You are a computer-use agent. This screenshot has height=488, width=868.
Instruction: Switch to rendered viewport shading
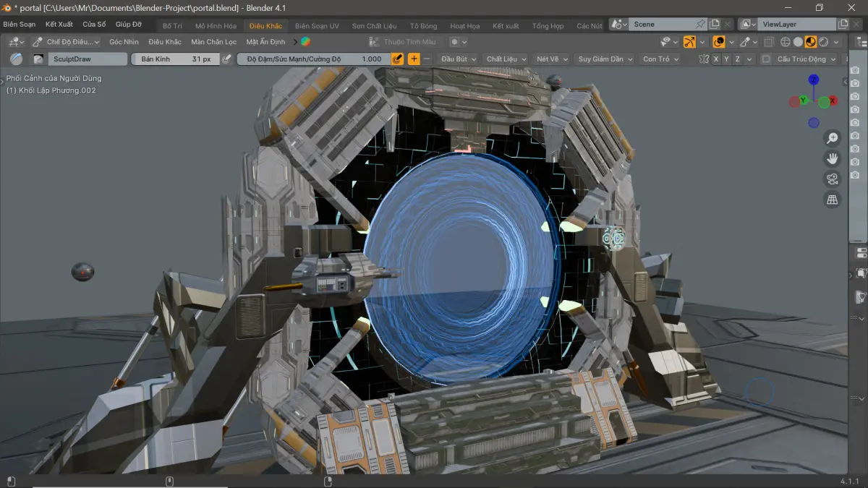[823, 42]
